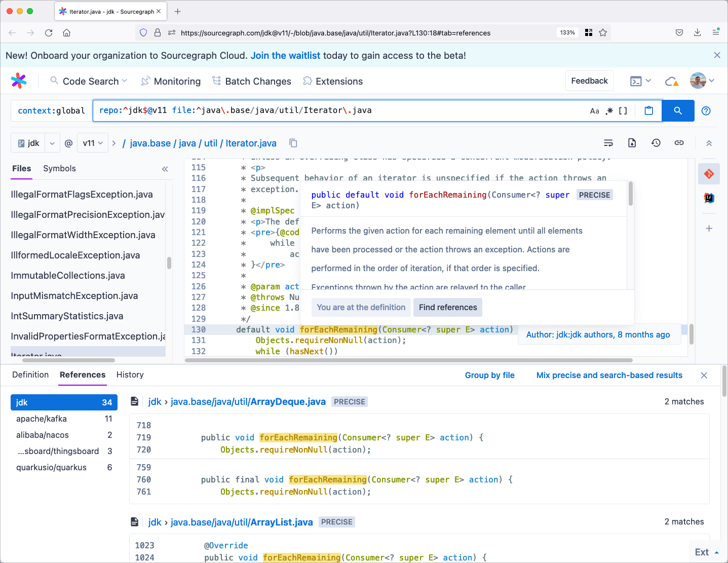Toggle regular expression search mode
The height and width of the screenshot is (563, 728).
[609, 111]
